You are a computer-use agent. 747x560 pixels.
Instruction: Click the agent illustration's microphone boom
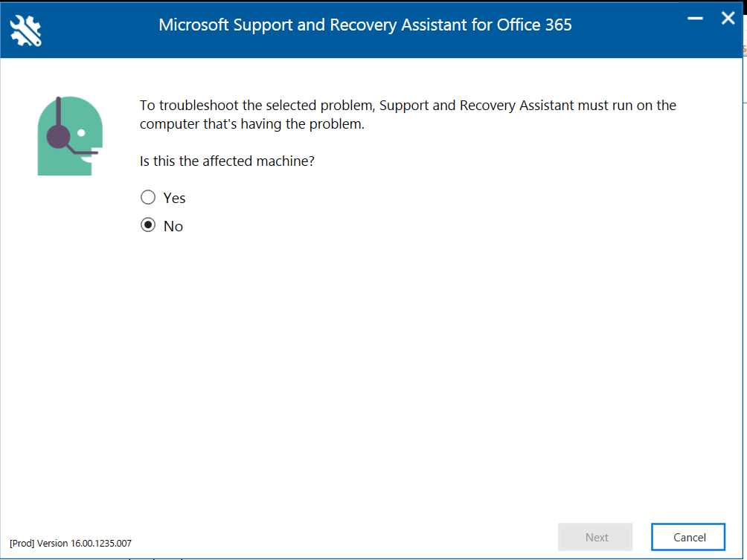tap(83, 151)
